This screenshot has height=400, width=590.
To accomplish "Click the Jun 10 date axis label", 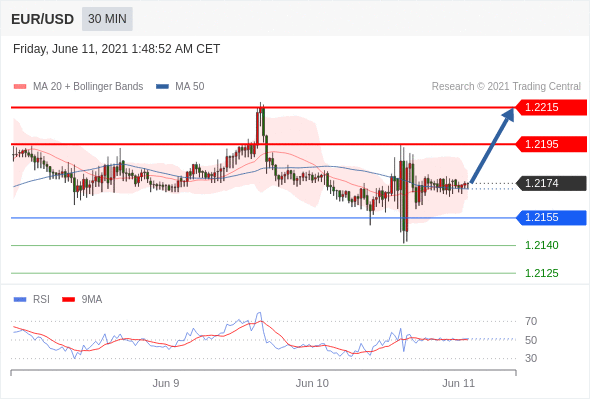I will (x=312, y=383).
